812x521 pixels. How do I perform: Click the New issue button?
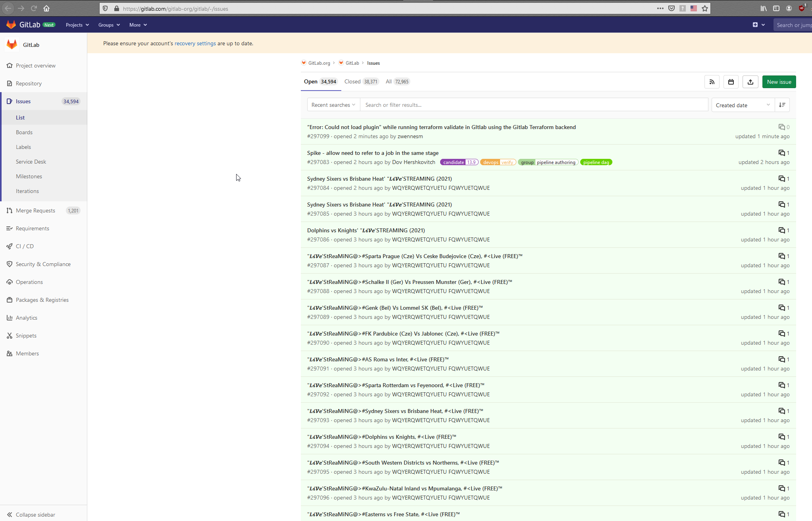pyautogui.click(x=779, y=82)
